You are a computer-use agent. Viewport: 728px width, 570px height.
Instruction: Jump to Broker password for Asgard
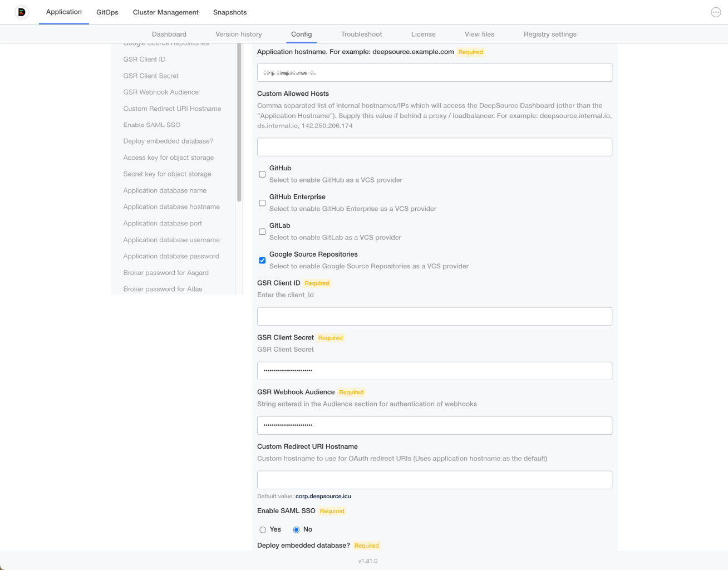(x=166, y=273)
